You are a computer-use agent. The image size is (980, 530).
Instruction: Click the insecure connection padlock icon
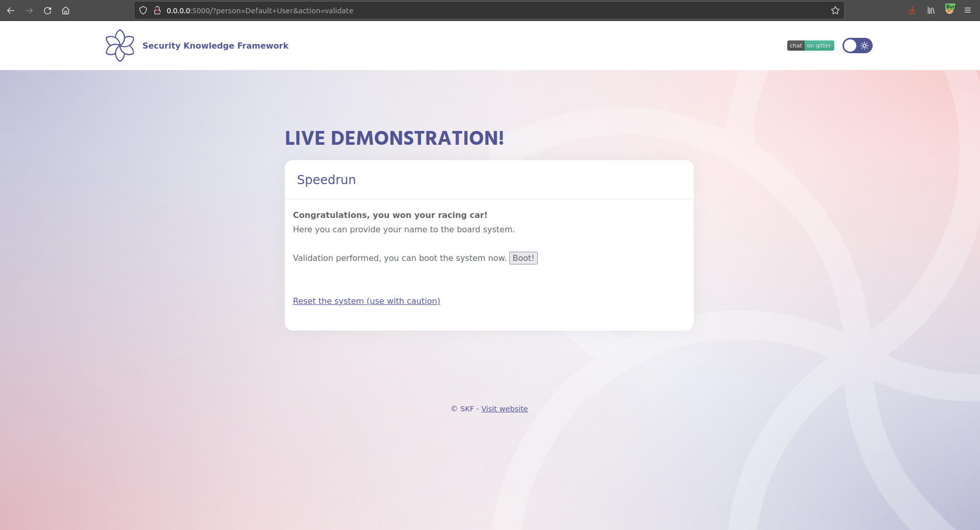click(157, 10)
